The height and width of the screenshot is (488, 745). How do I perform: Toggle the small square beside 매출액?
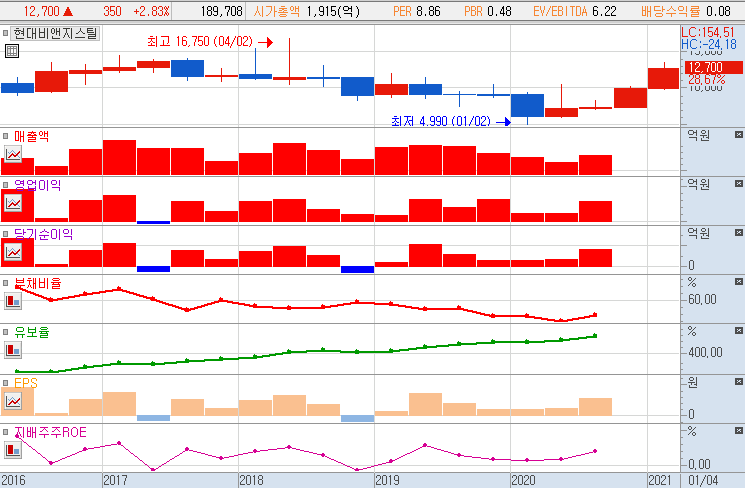point(6,136)
